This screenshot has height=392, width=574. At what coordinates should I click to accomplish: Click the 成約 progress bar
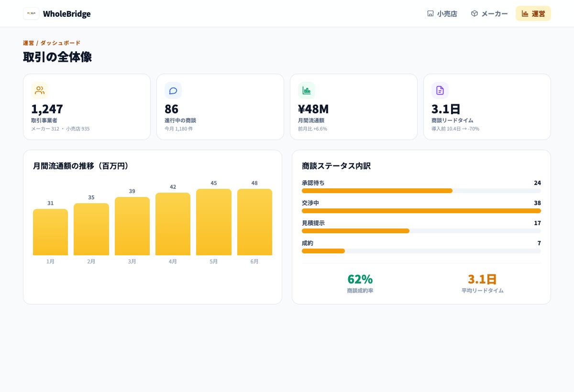point(421,251)
